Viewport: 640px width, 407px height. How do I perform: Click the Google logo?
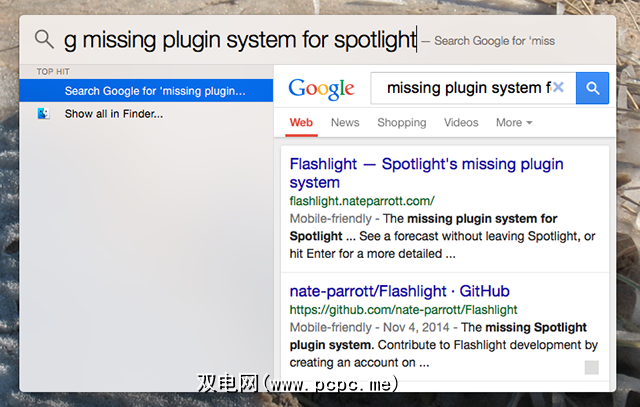tap(321, 89)
